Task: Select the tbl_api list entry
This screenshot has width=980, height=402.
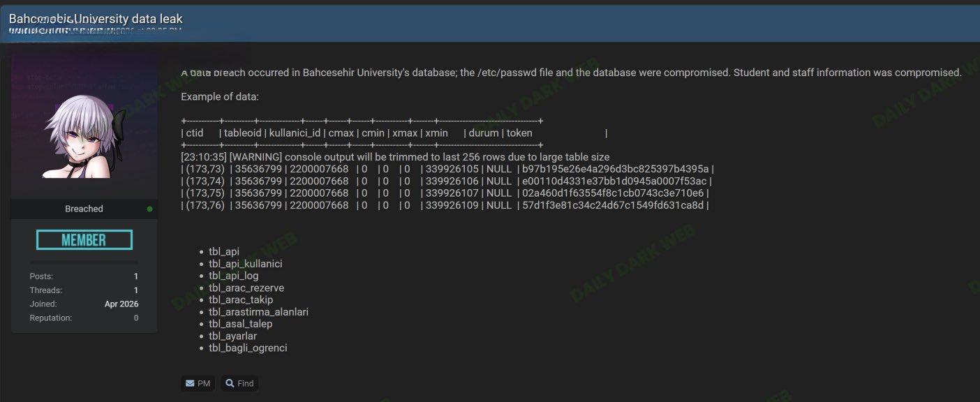Action: pos(224,252)
